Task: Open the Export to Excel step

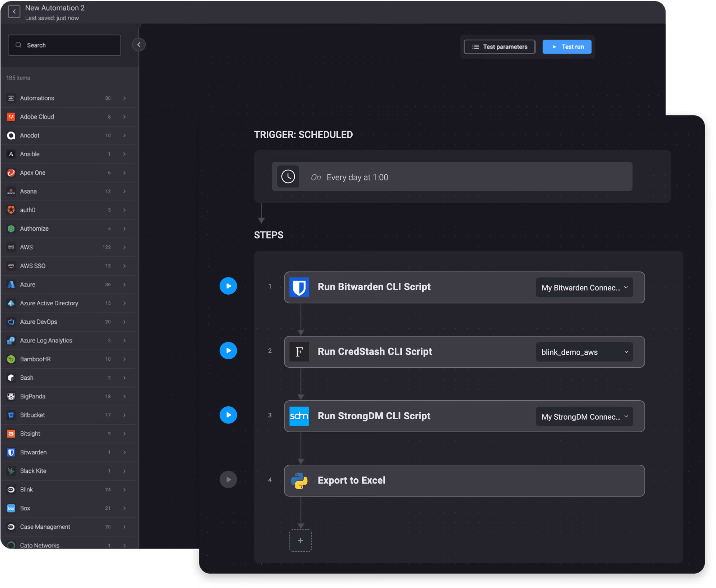Action: [464, 481]
